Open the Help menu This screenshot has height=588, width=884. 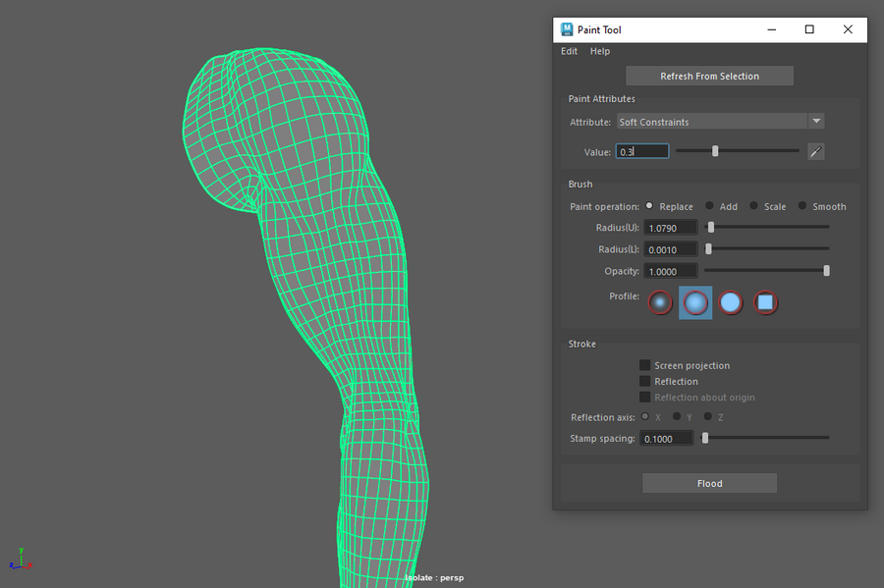(x=599, y=51)
